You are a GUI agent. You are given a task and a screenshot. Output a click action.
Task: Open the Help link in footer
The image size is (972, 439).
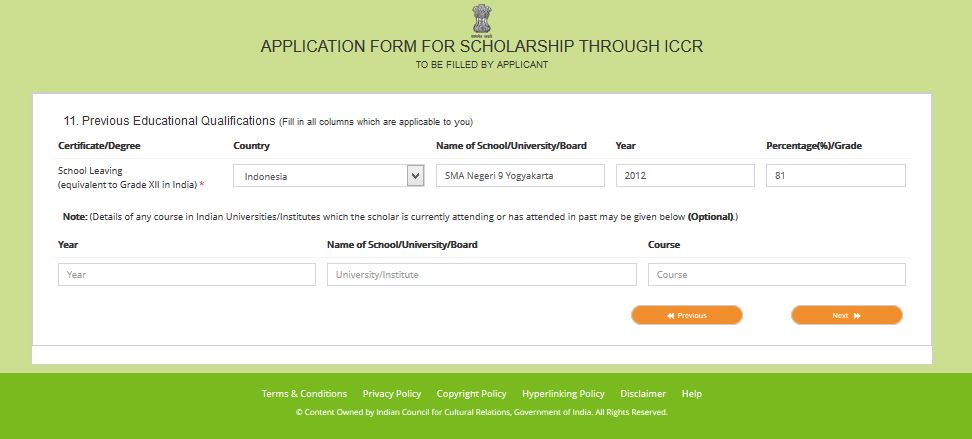[x=692, y=394]
